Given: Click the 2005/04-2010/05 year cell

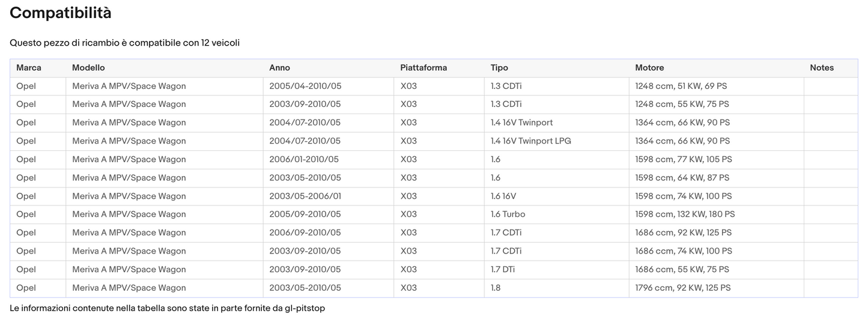Looking at the screenshot, I should (x=305, y=86).
